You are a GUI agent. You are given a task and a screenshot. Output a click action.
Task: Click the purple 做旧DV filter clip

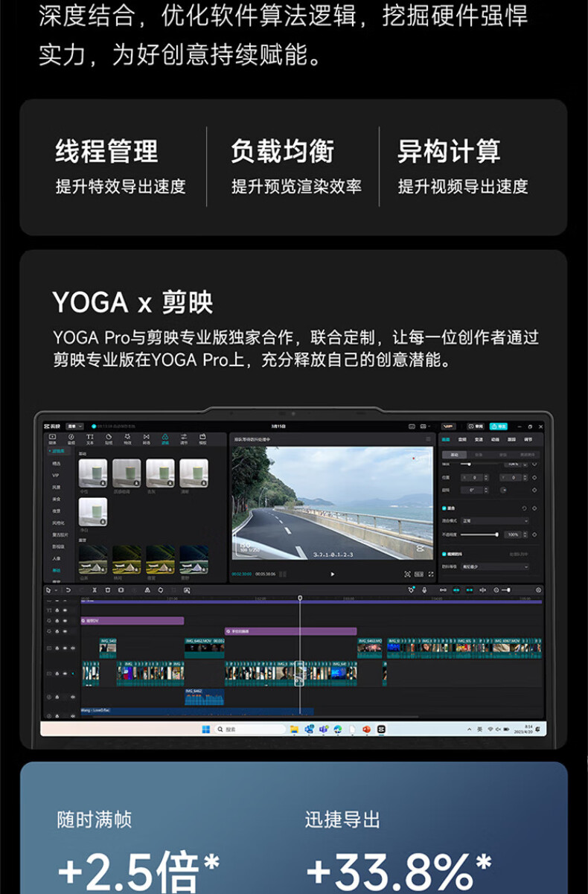point(132,620)
